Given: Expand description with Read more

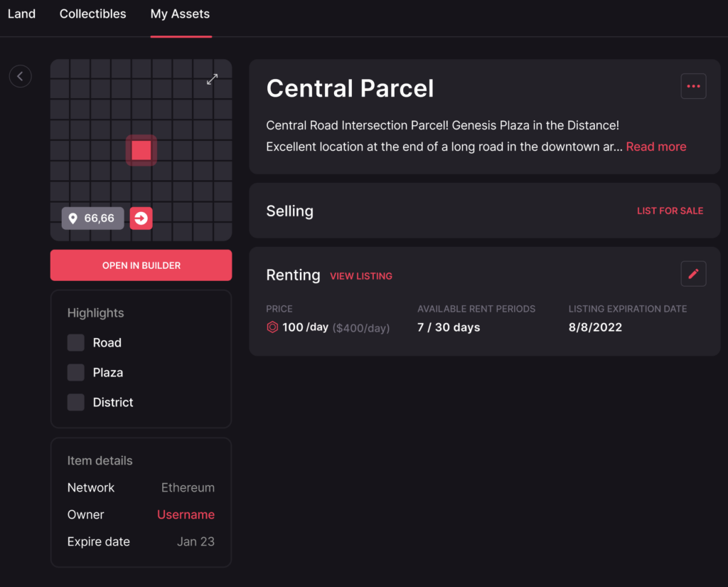Looking at the screenshot, I should pos(655,147).
